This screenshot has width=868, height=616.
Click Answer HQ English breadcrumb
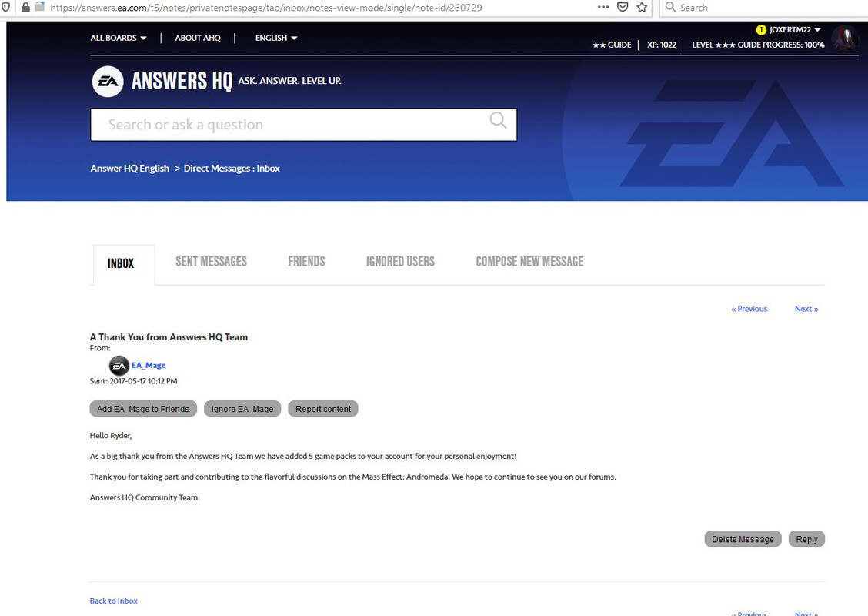[129, 169]
